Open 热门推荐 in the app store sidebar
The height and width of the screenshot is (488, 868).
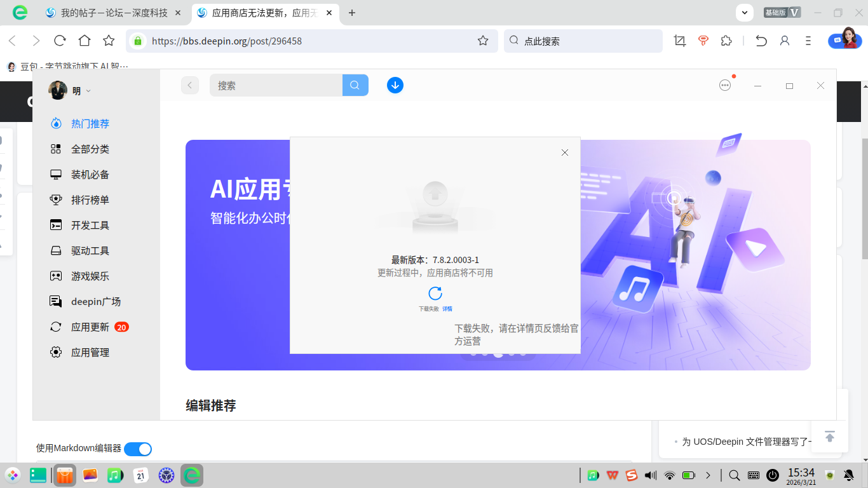pyautogui.click(x=90, y=124)
